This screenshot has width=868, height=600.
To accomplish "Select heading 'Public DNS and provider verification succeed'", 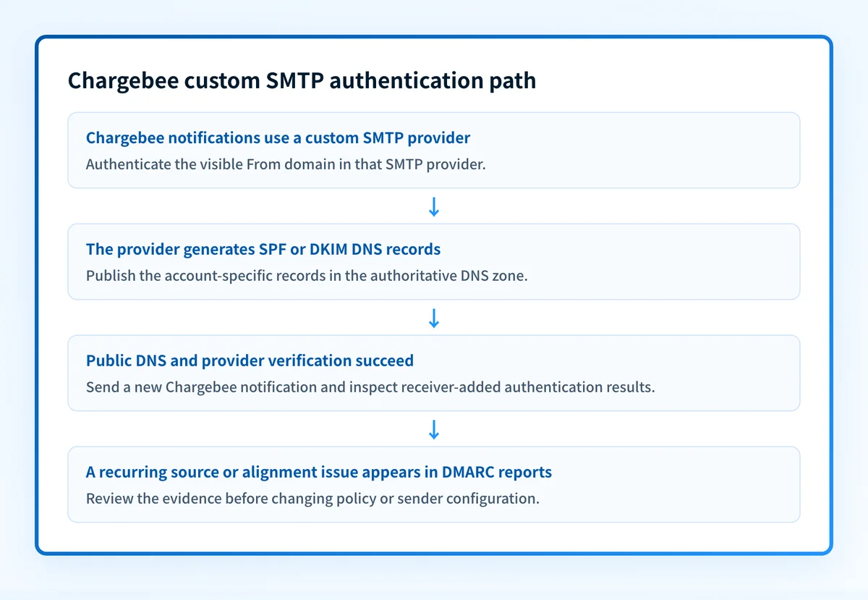I will (x=250, y=360).
